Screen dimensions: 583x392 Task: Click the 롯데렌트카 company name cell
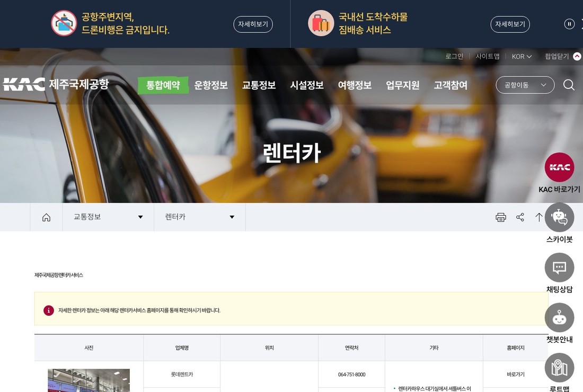point(182,375)
